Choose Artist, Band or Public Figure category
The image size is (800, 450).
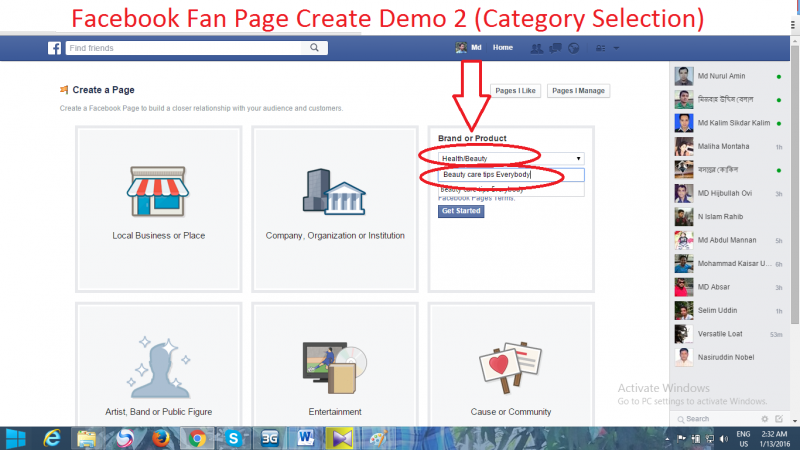click(x=159, y=365)
